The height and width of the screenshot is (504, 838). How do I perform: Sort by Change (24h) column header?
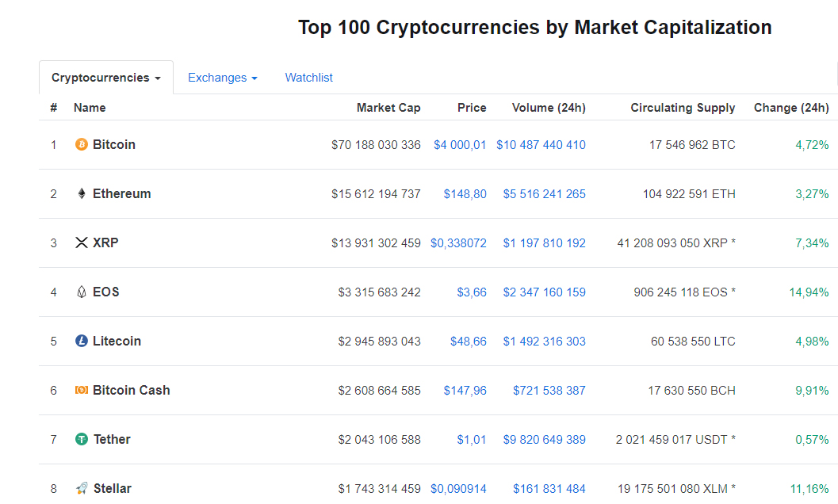[791, 108]
